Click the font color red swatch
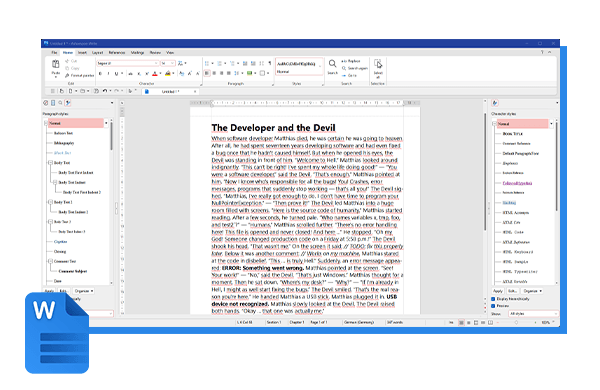 pyautogui.click(x=155, y=73)
